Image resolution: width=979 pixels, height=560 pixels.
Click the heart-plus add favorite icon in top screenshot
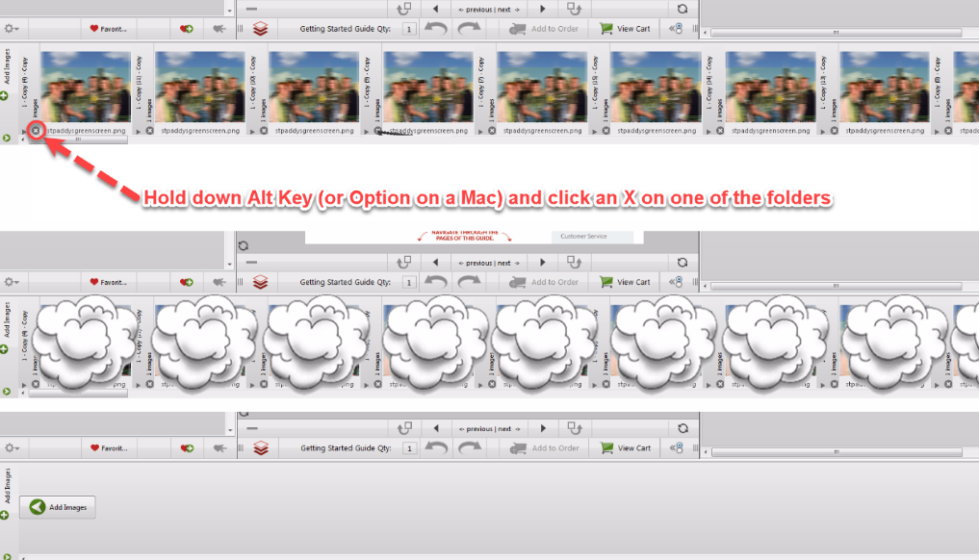pos(186,29)
